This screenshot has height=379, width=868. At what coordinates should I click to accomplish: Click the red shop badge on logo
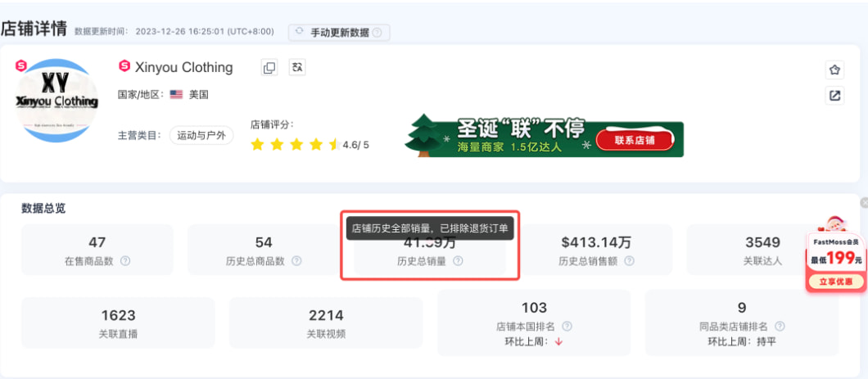pyautogui.click(x=21, y=65)
